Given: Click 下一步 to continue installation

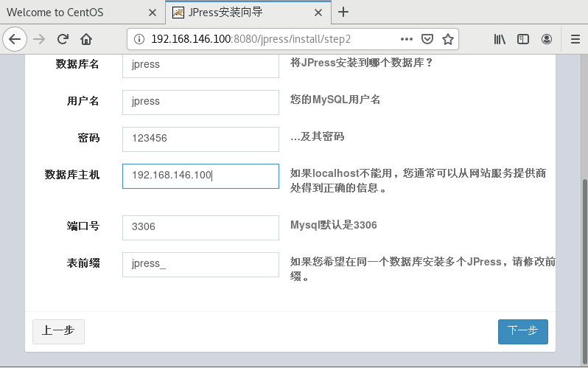Looking at the screenshot, I should point(522,332).
